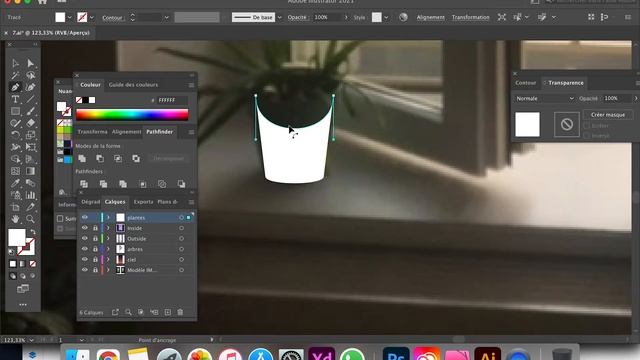Expand the plantes layer
Image resolution: width=640 pixels, height=360 pixels.
[x=109, y=218]
